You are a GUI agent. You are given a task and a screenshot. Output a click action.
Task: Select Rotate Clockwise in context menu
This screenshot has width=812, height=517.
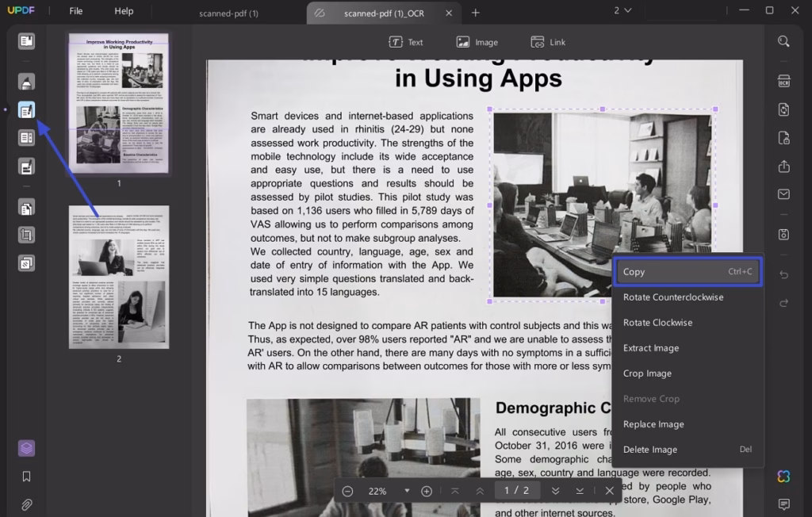(x=657, y=323)
